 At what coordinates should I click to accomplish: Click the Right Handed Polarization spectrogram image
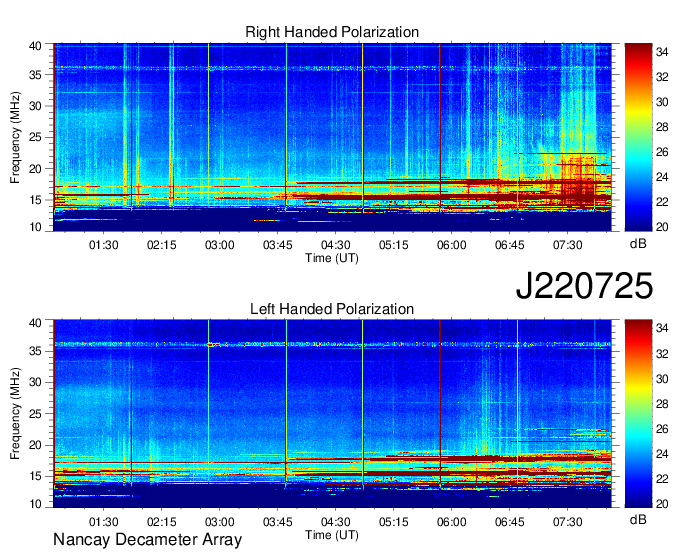[x=332, y=137]
